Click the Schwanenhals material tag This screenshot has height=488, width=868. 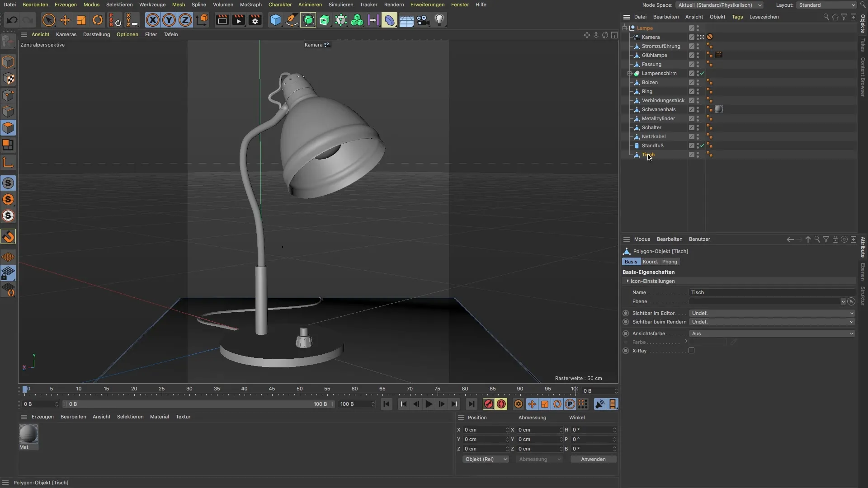(719, 109)
